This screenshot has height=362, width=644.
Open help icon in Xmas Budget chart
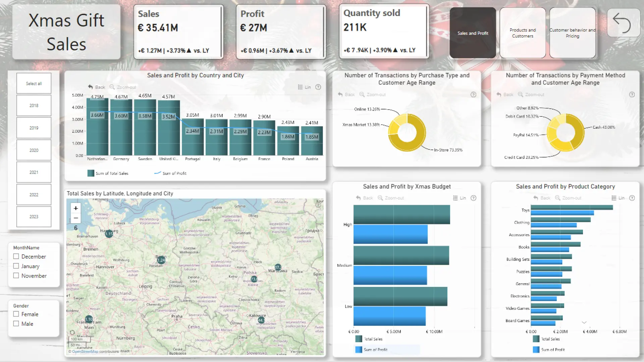[x=473, y=198]
